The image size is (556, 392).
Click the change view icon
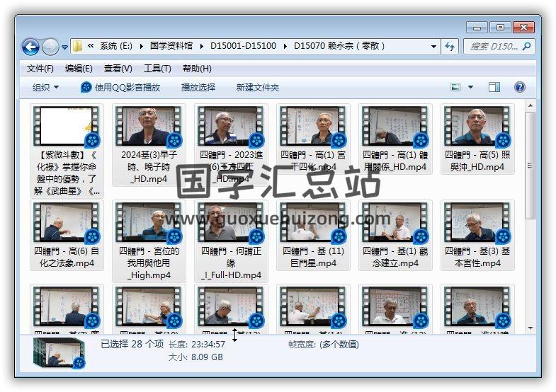pos(457,87)
